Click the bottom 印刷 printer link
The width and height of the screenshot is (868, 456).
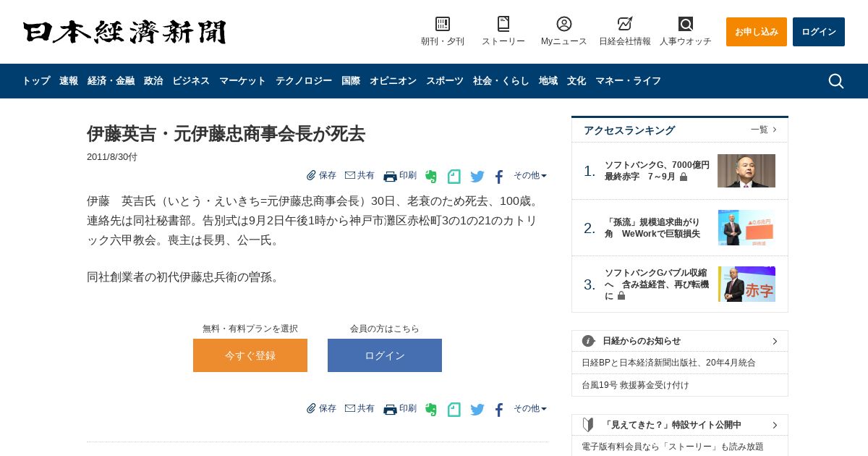click(400, 409)
